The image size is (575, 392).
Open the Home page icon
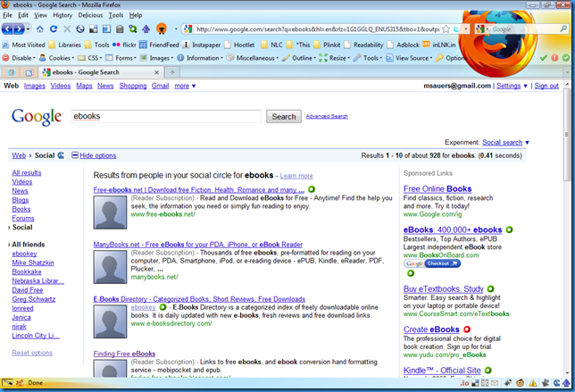pyautogui.click(x=39, y=29)
